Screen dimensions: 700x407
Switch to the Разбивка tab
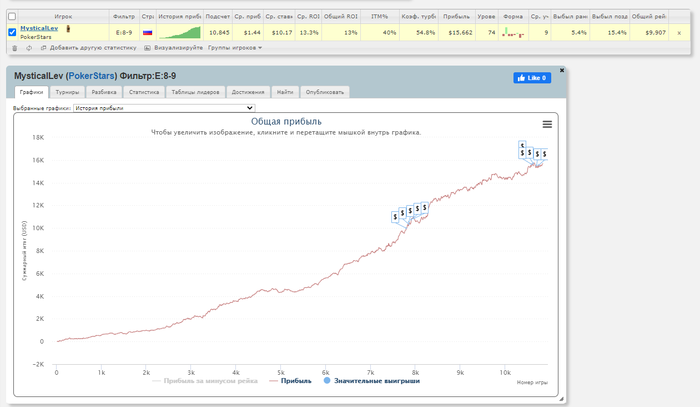click(x=104, y=92)
